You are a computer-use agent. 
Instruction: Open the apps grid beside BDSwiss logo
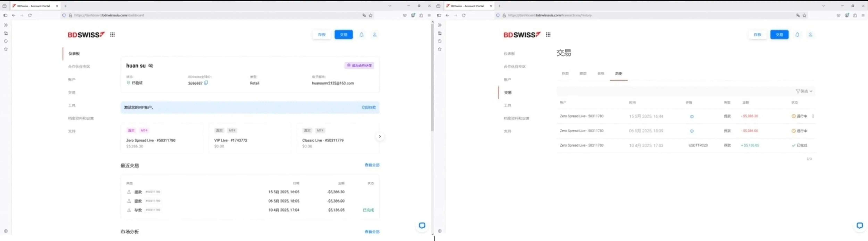coord(112,34)
